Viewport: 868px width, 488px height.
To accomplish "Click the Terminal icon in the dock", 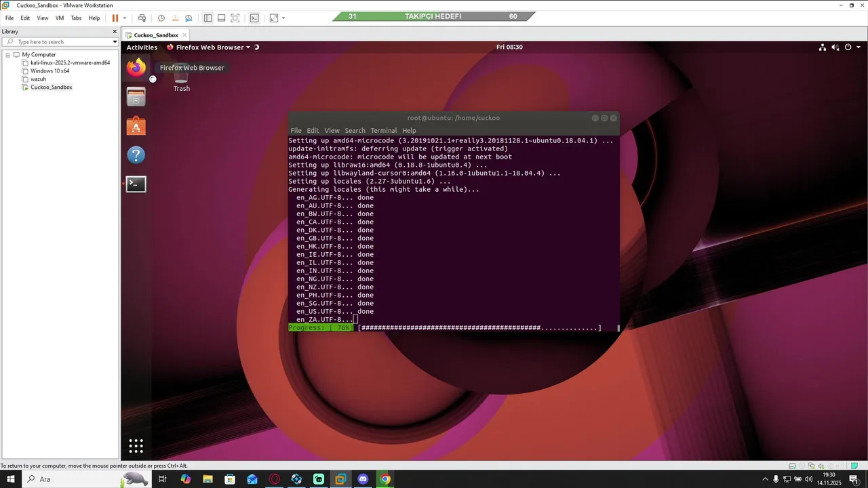I will [x=136, y=184].
